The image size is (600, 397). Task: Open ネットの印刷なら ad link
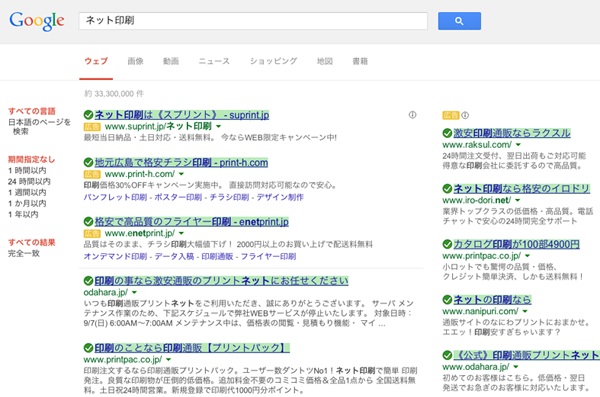click(x=492, y=300)
